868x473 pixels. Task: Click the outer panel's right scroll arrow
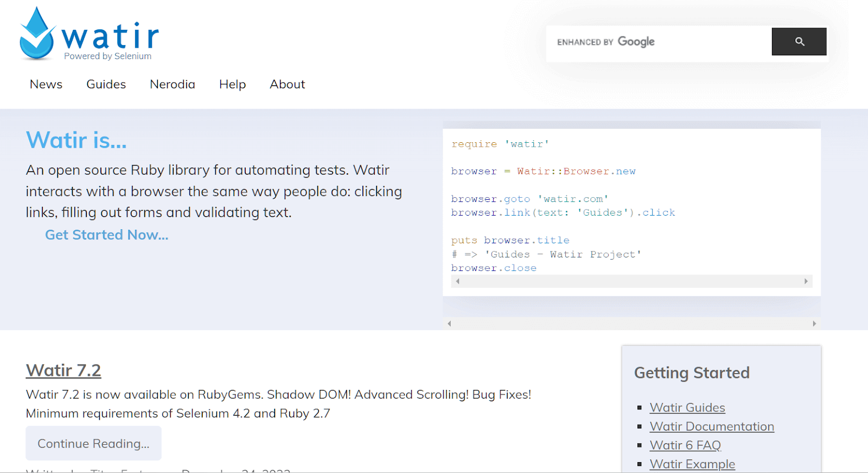click(x=814, y=324)
